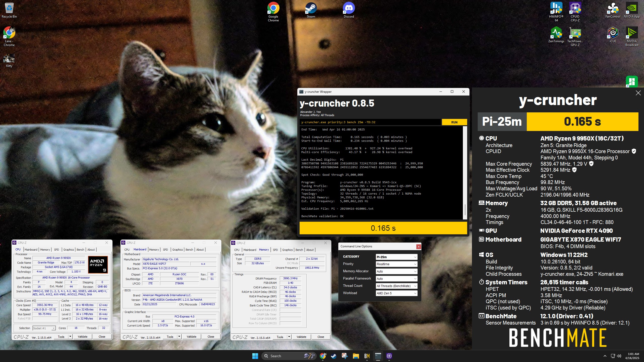Click 'Spot Check: Good through 25,000,000' line
The height and width of the screenshot is (362, 644).
[332, 175]
